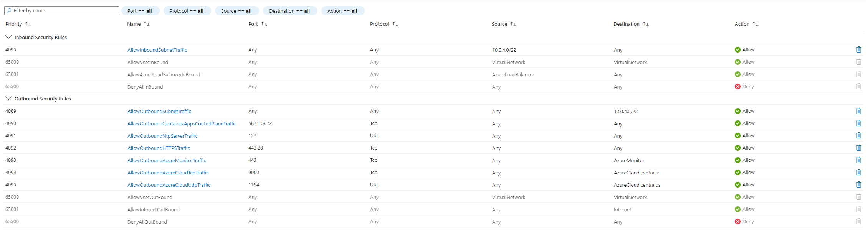Delete the AllowInternetOutBound rule
The width and height of the screenshot is (868, 237).
859,209
